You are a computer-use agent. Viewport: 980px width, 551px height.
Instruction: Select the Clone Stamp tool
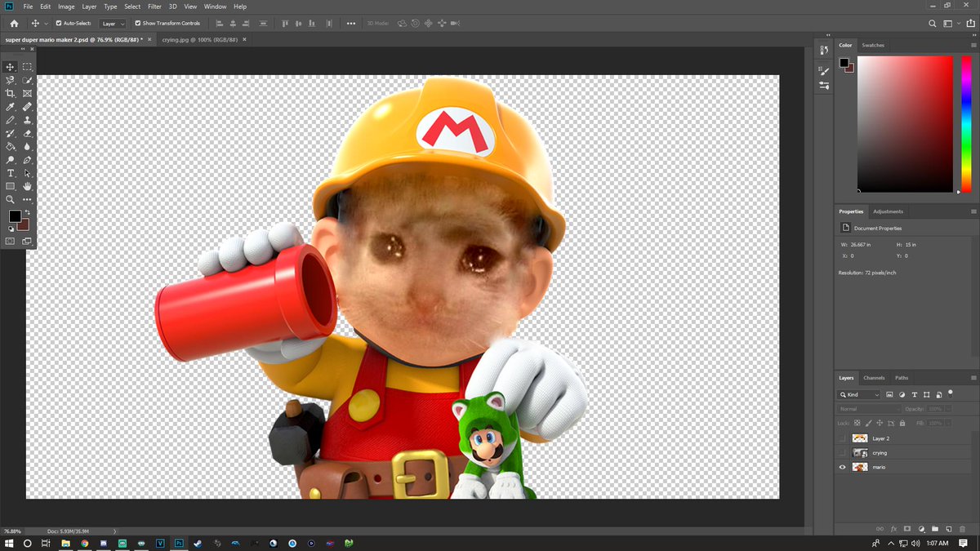[27, 120]
